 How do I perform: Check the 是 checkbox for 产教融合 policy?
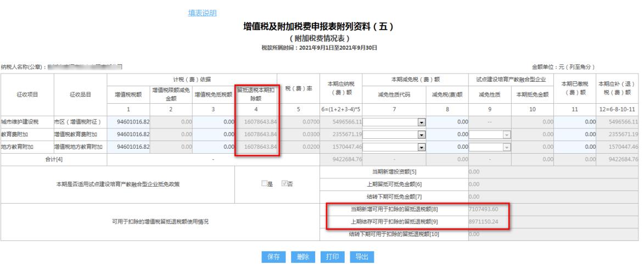click(x=265, y=183)
